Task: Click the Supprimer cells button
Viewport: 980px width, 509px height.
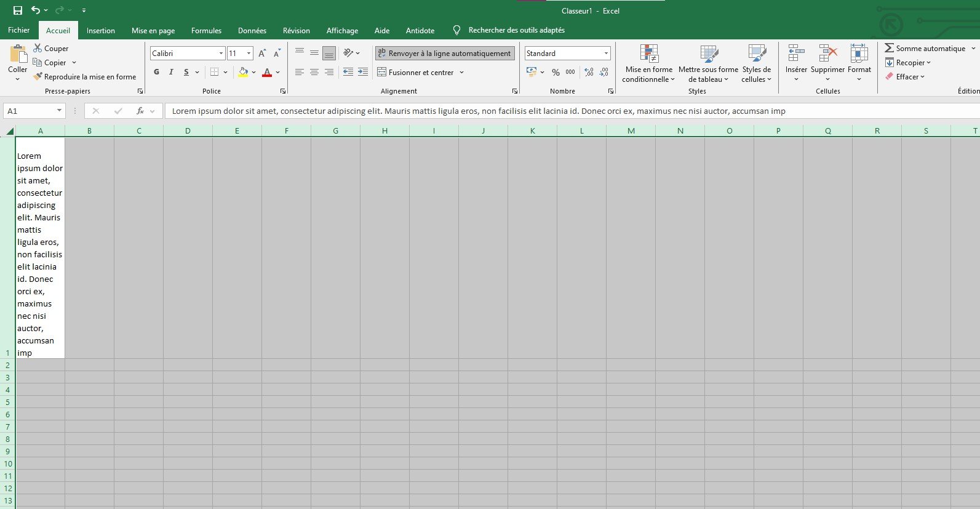Action: (x=827, y=54)
